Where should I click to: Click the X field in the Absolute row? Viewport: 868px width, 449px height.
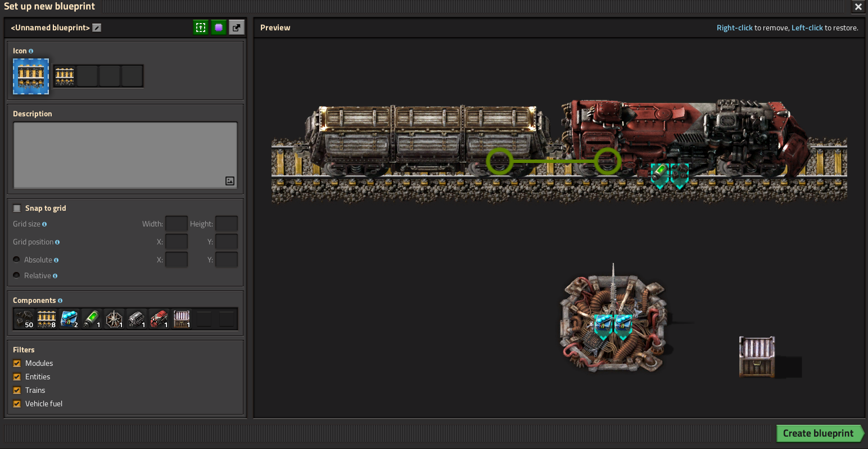(x=176, y=260)
